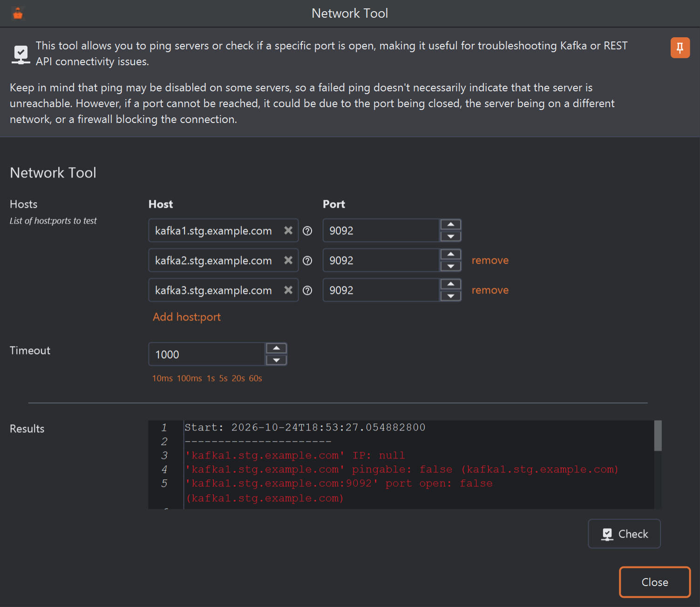The image size is (700, 607).
Task: Increase the Timeout value
Action: pyautogui.click(x=276, y=348)
